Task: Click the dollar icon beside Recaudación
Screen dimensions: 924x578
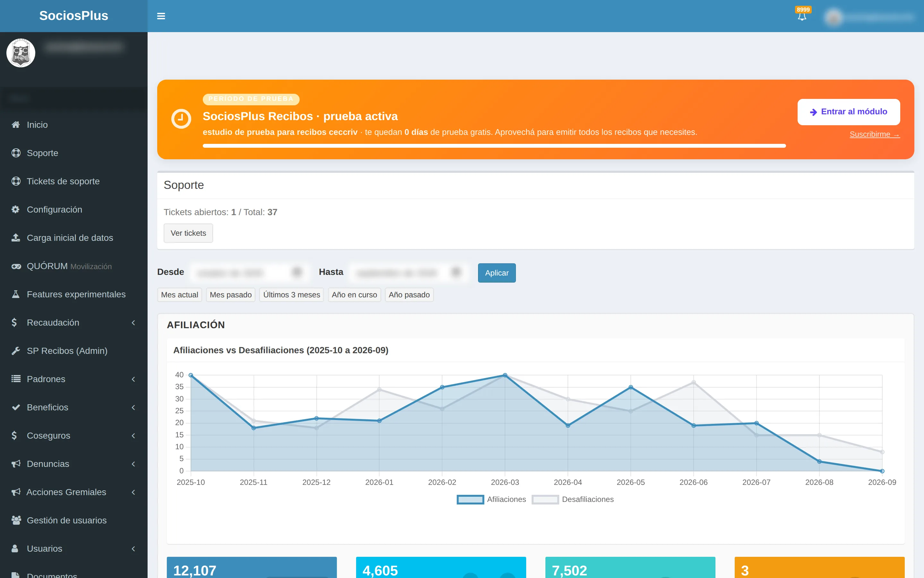Action: (x=14, y=323)
